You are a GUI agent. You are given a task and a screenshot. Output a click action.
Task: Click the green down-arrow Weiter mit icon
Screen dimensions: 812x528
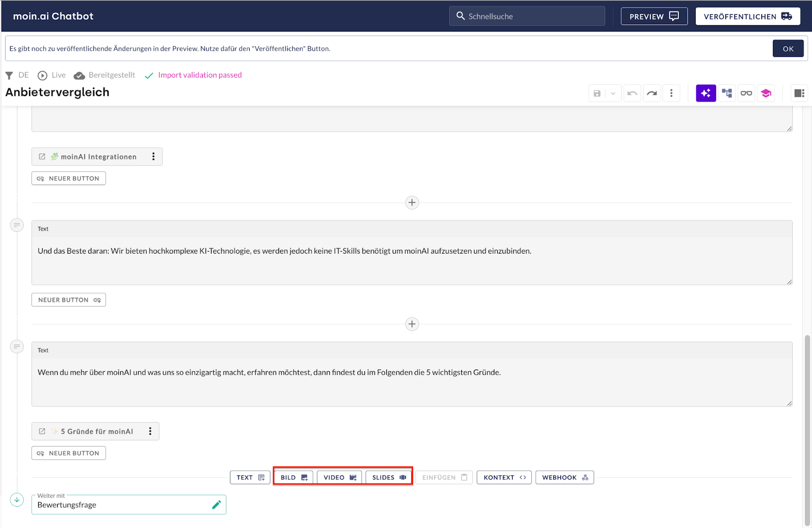click(x=17, y=500)
